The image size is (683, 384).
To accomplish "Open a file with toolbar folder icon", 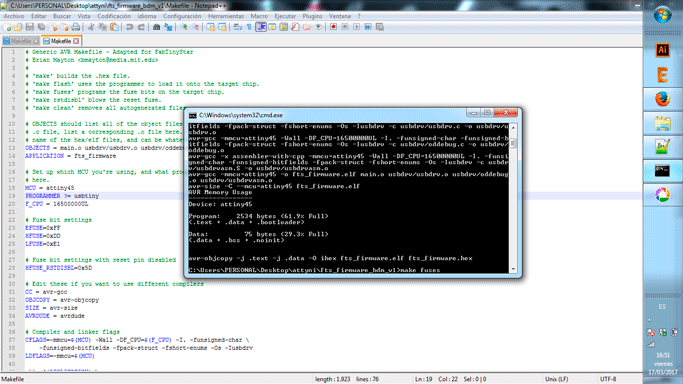I will 18,27.
